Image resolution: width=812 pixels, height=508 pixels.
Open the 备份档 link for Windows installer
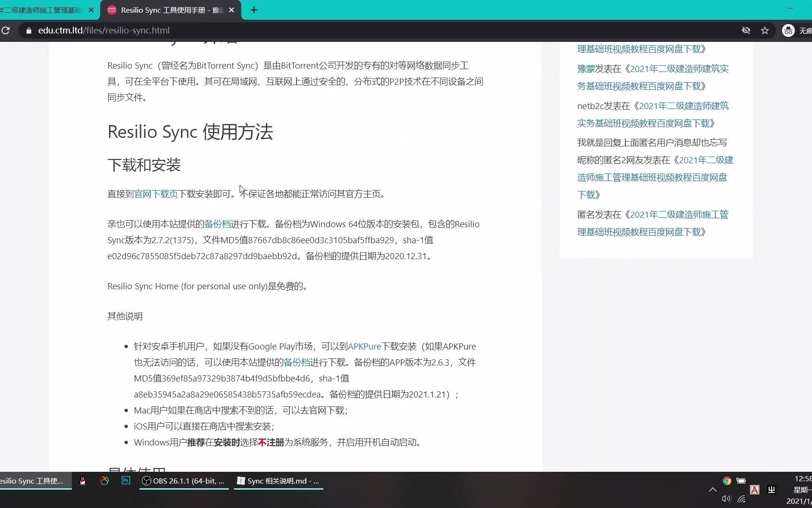point(217,224)
